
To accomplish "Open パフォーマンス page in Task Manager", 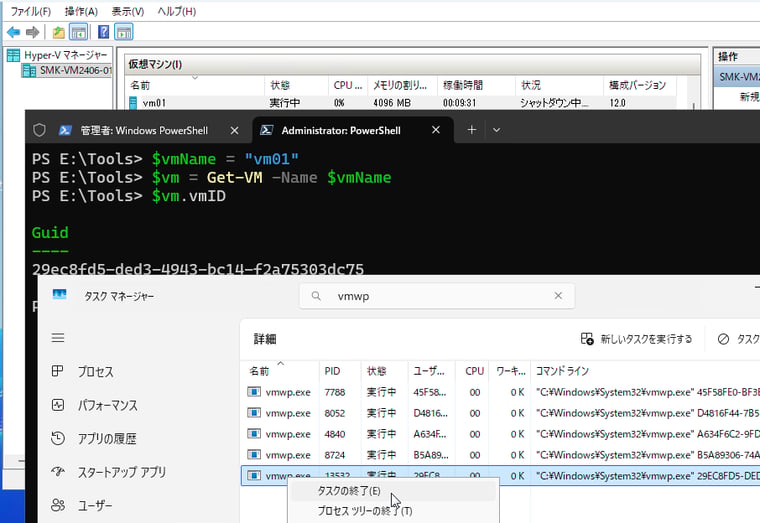I will [95, 405].
